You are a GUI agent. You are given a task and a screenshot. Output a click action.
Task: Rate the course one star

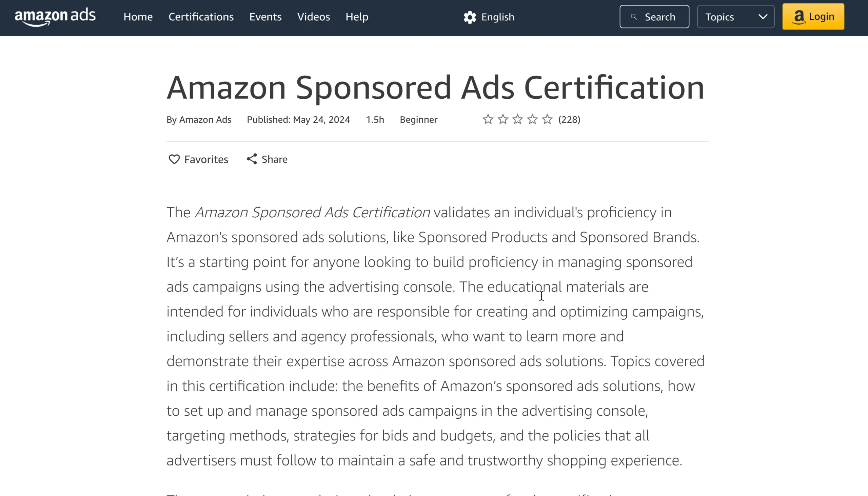coord(488,120)
